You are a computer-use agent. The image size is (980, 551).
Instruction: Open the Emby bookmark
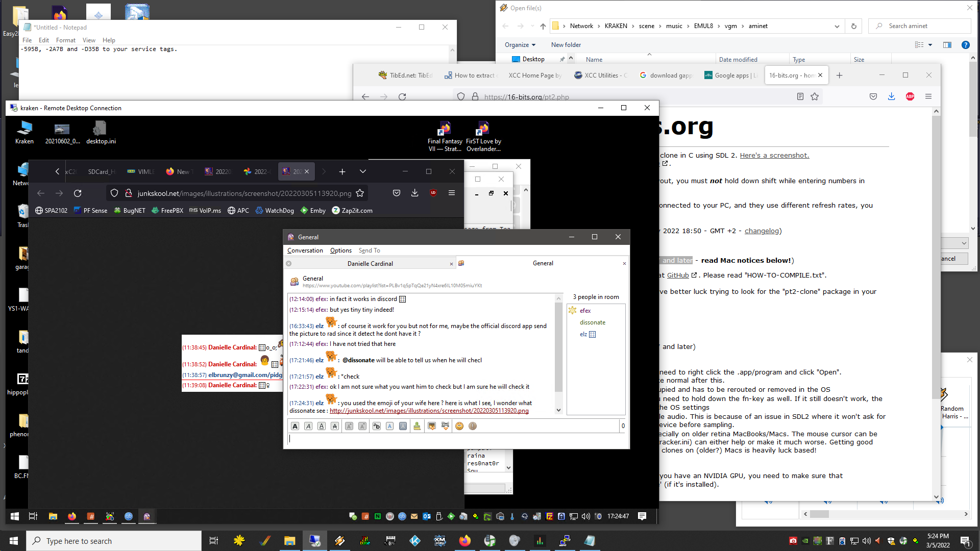click(x=313, y=211)
